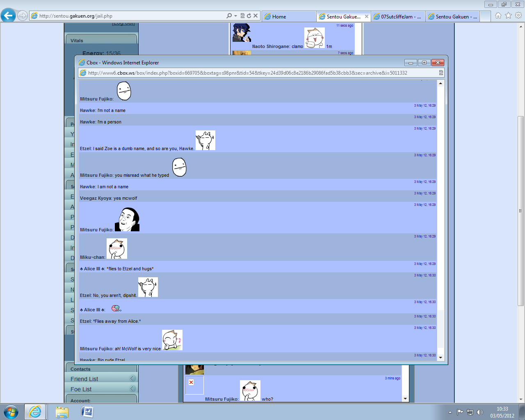
Task: Click the compatibility view icon in Cbox address bar
Action: [441, 73]
